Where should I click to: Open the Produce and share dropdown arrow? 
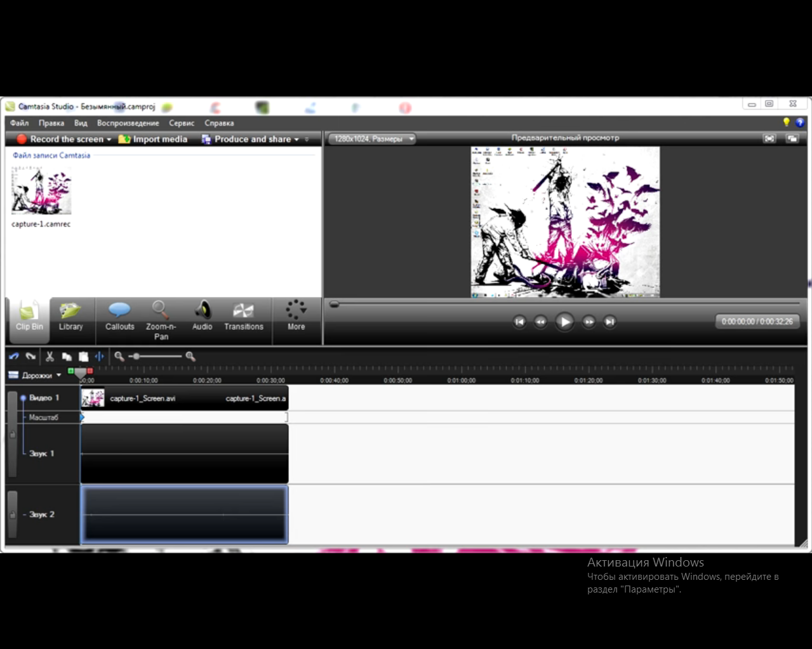tap(296, 140)
